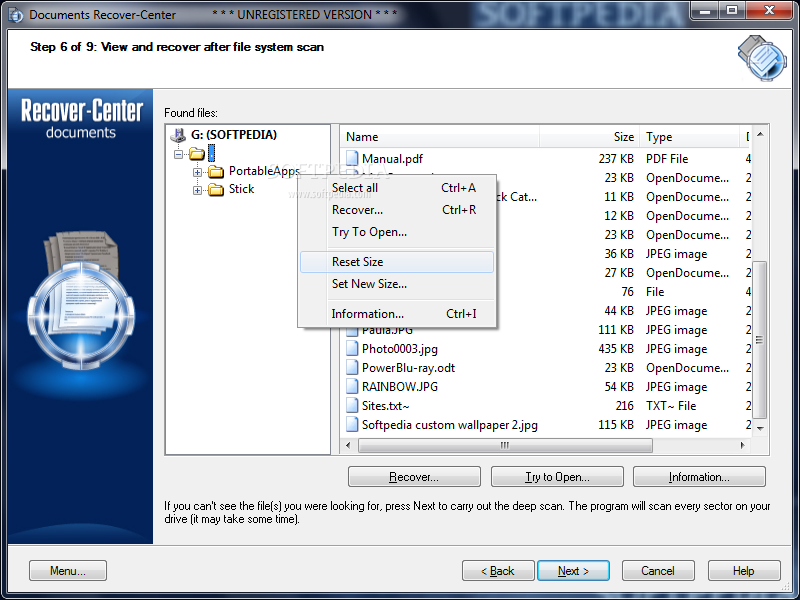Choose Select all from context menu

(x=397, y=188)
